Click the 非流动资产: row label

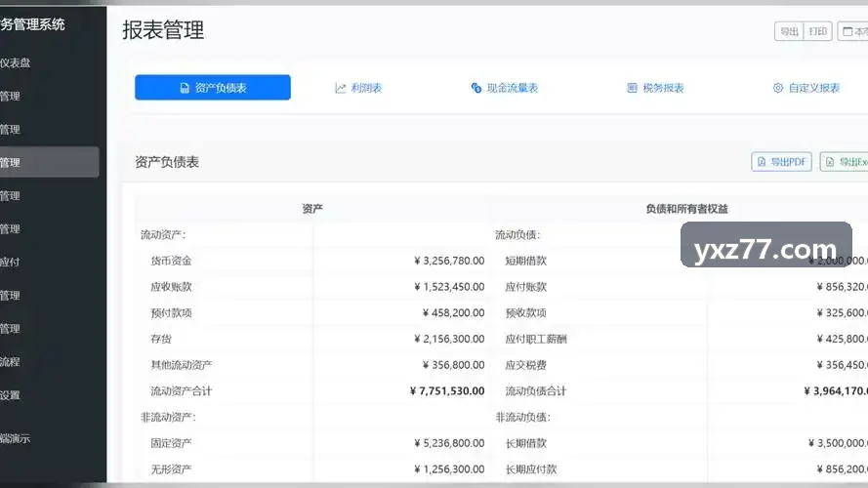point(168,417)
